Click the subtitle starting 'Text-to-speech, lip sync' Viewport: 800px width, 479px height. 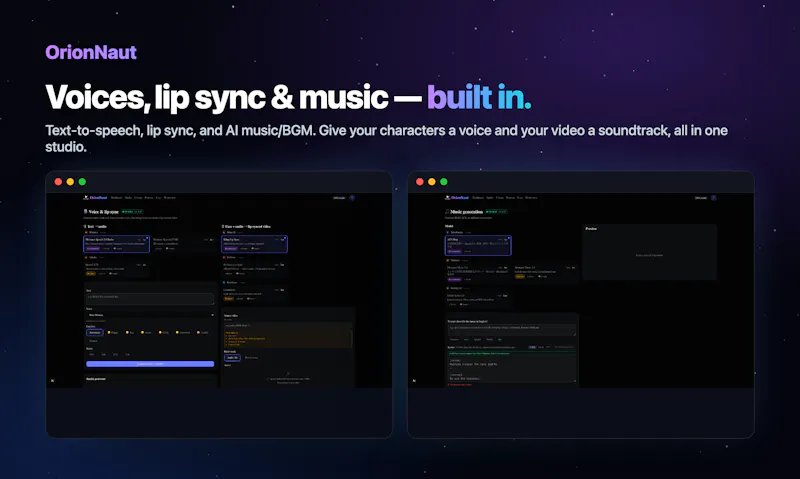pyautogui.click(x=386, y=138)
